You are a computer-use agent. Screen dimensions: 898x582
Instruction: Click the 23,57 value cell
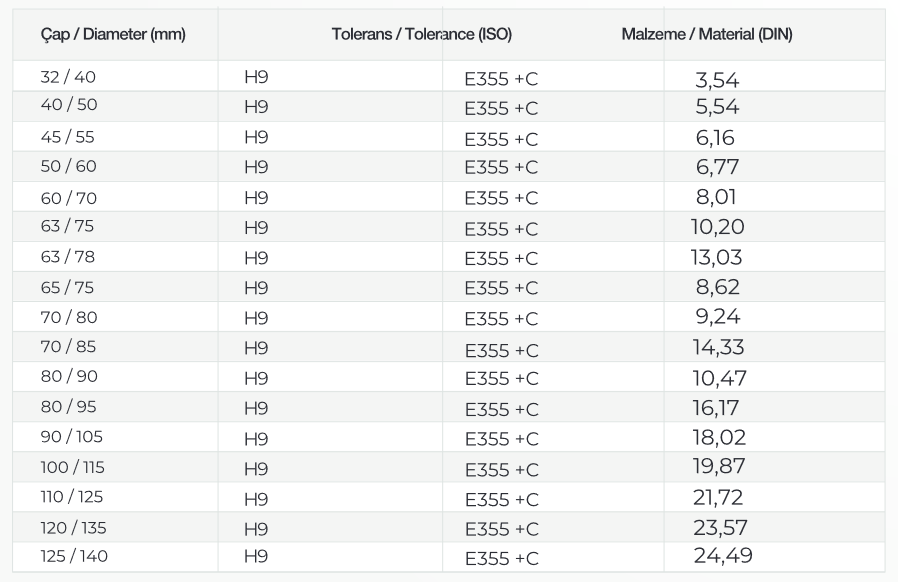(x=720, y=528)
